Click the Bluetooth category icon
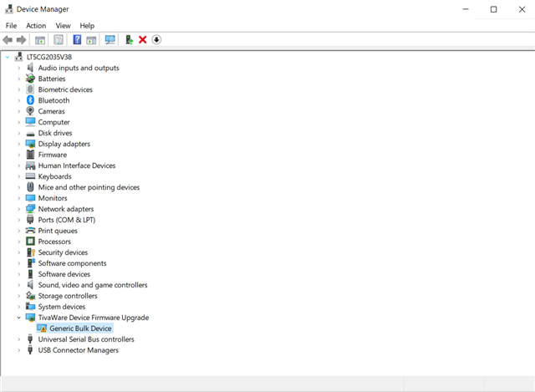535x392 pixels. pos(30,100)
